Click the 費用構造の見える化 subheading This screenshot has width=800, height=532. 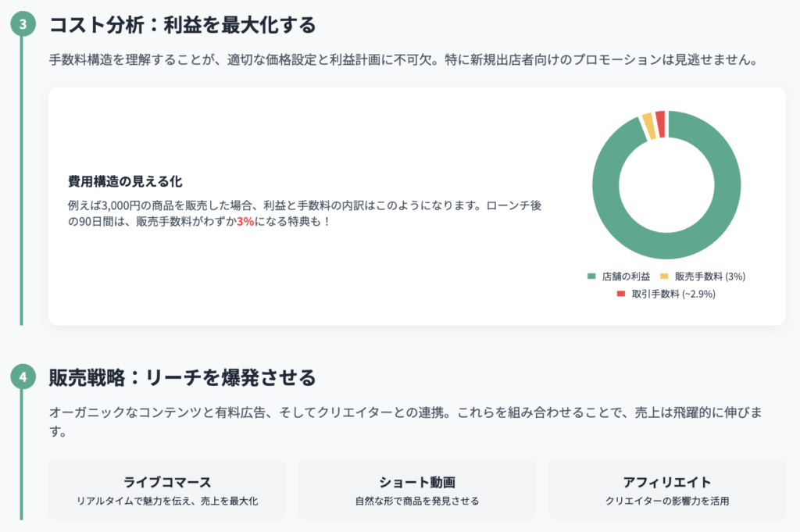click(125, 181)
